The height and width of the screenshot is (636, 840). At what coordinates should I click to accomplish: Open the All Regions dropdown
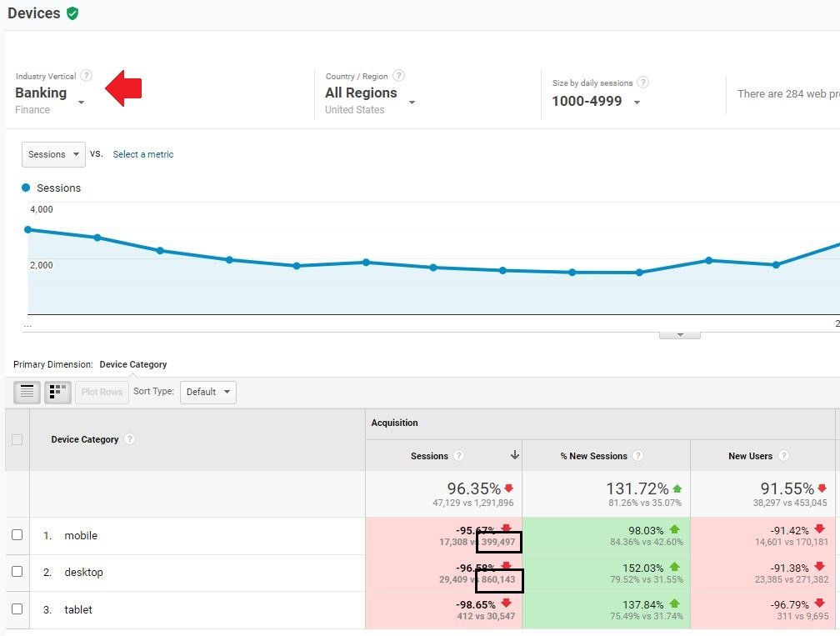370,93
